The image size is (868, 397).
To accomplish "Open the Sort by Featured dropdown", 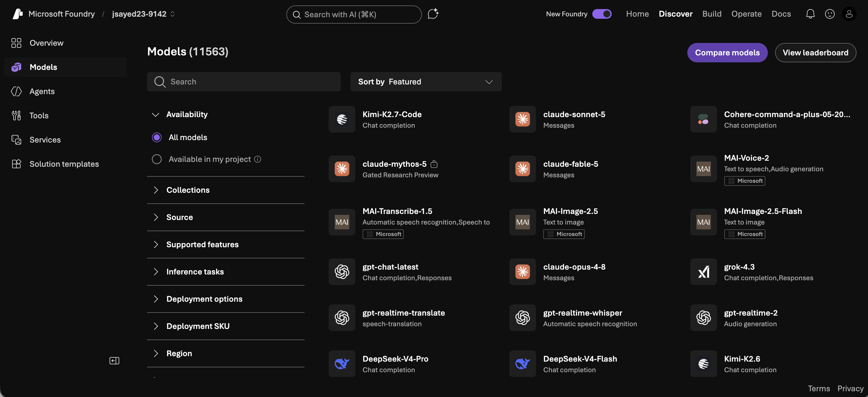I will click(x=426, y=82).
